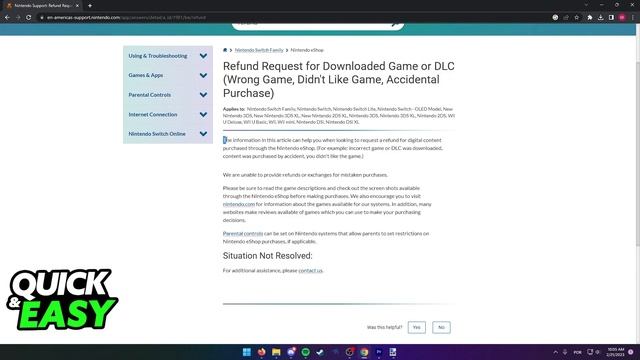Click the Parental Controls sidebar label

[149, 95]
